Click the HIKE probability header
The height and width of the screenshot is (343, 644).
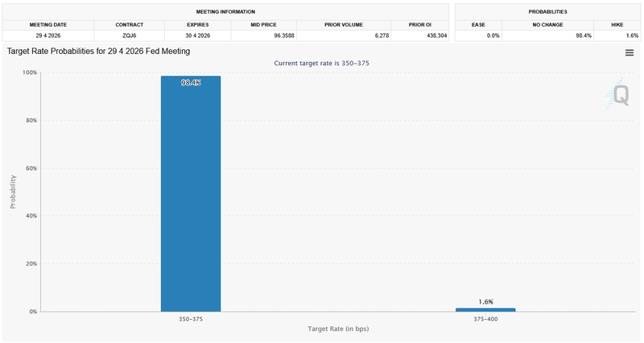617,25
